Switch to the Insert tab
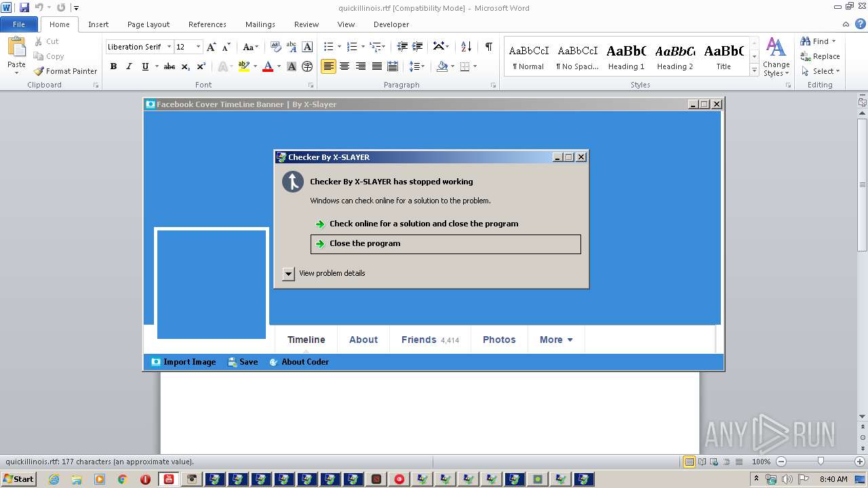 (x=98, y=24)
